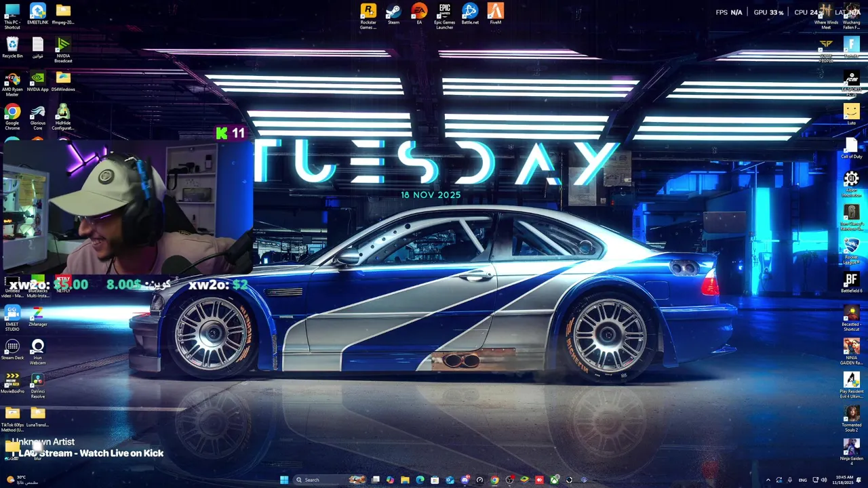Launch Google Chrome from the desktop
The height and width of the screenshot is (488, 868).
12,117
